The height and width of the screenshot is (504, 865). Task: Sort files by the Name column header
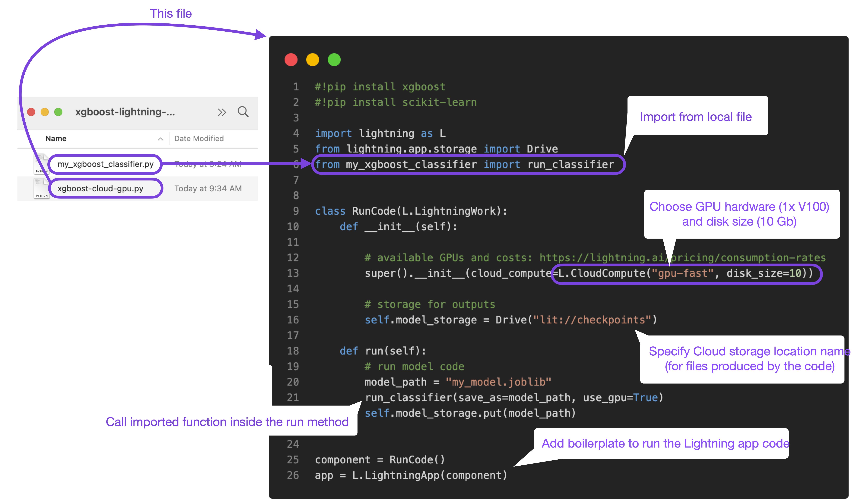[x=56, y=138]
